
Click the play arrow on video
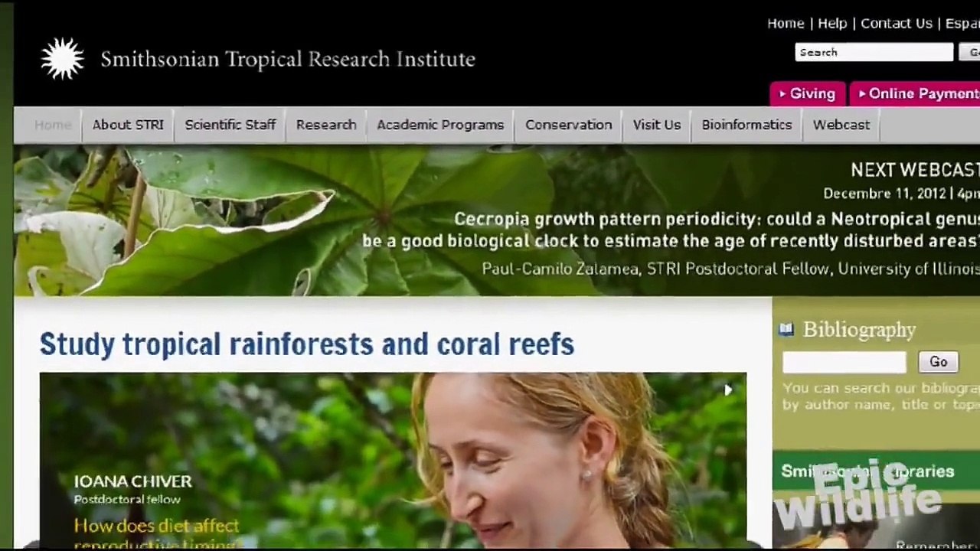pyautogui.click(x=727, y=390)
